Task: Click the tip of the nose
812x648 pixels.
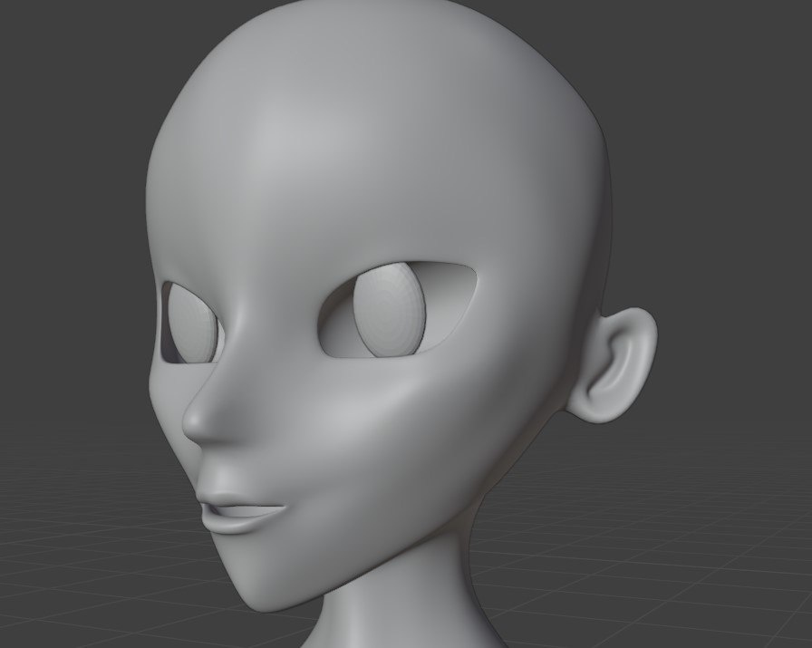Action: (195, 424)
